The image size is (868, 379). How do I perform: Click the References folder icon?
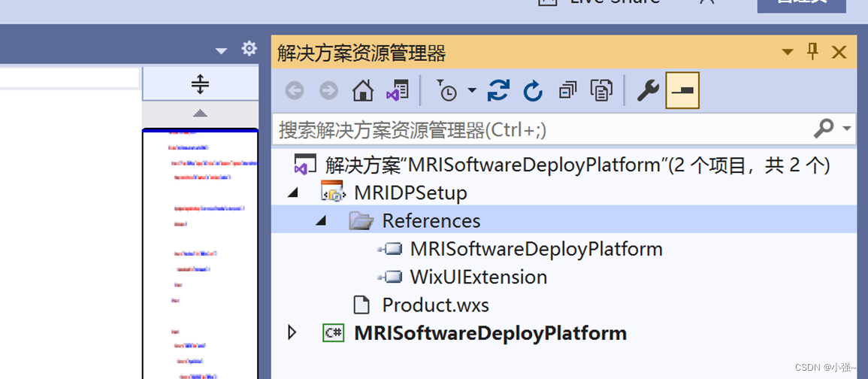click(362, 220)
